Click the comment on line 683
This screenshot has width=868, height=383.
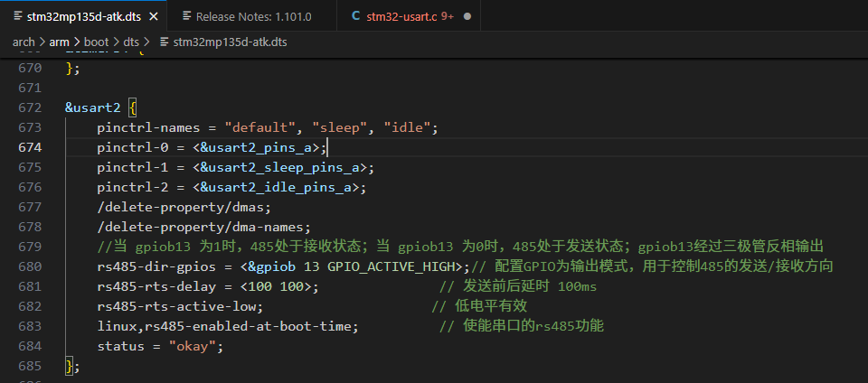click(522, 327)
